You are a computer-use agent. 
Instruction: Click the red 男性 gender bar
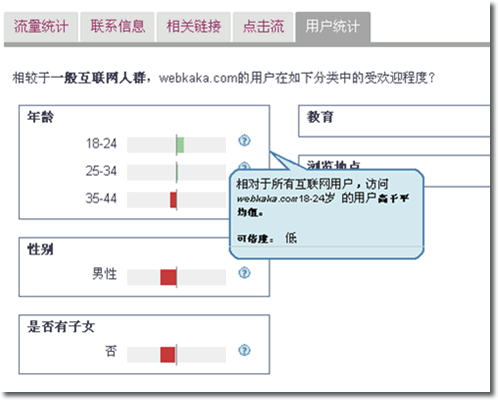(x=168, y=277)
